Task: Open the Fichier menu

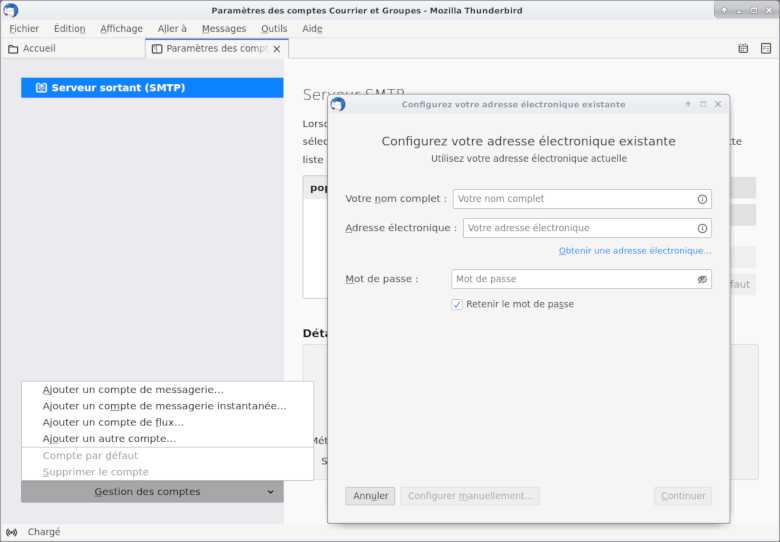Action: point(24,28)
